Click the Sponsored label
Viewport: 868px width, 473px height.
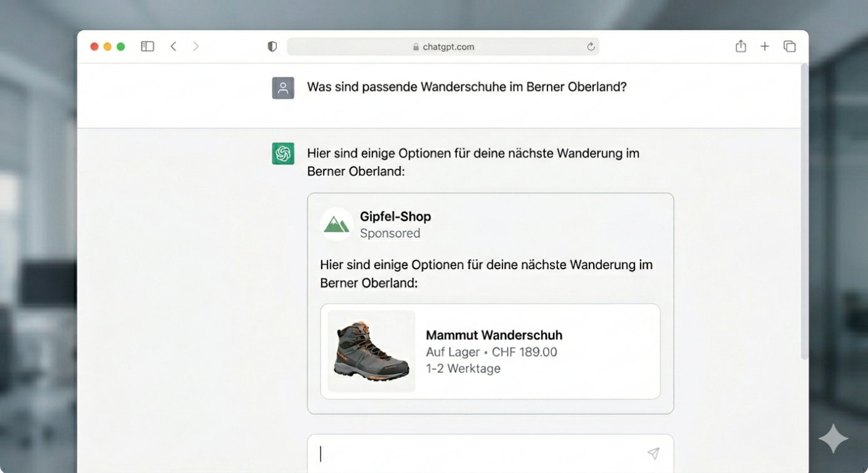[390, 233]
